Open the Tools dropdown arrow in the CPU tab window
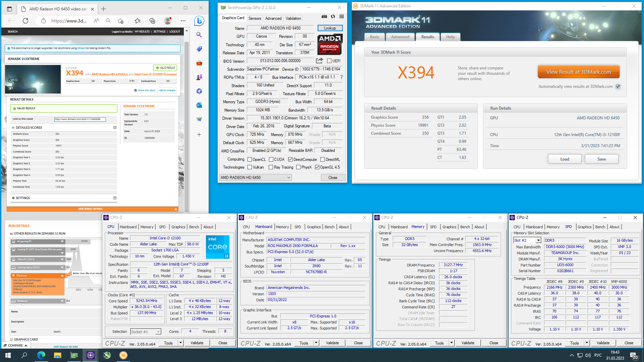The image size is (644, 362). pyautogui.click(x=180, y=343)
